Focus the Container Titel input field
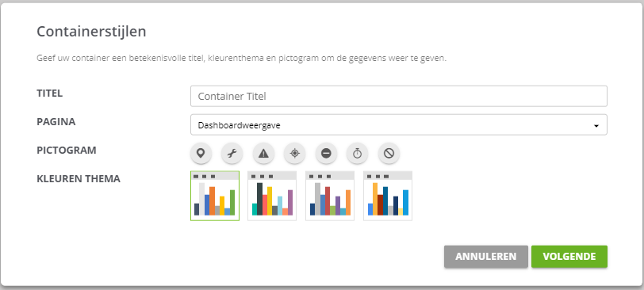Image resolution: width=644 pixels, height=290 pixels. [399, 96]
